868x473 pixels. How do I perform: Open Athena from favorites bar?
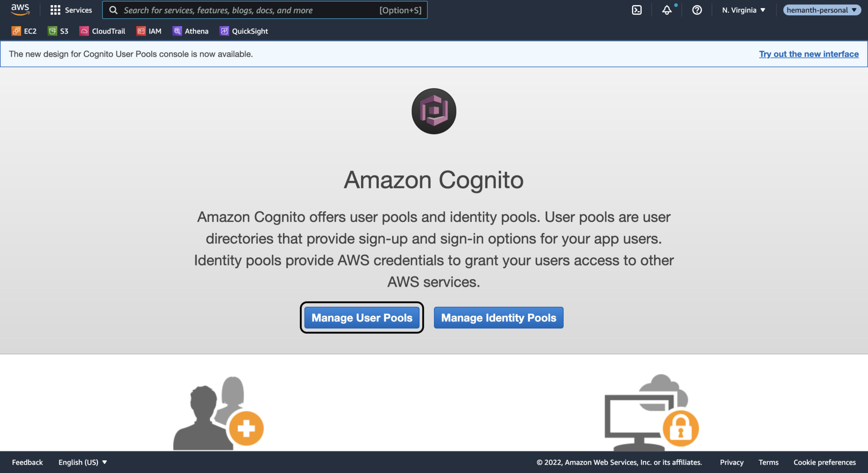point(190,31)
